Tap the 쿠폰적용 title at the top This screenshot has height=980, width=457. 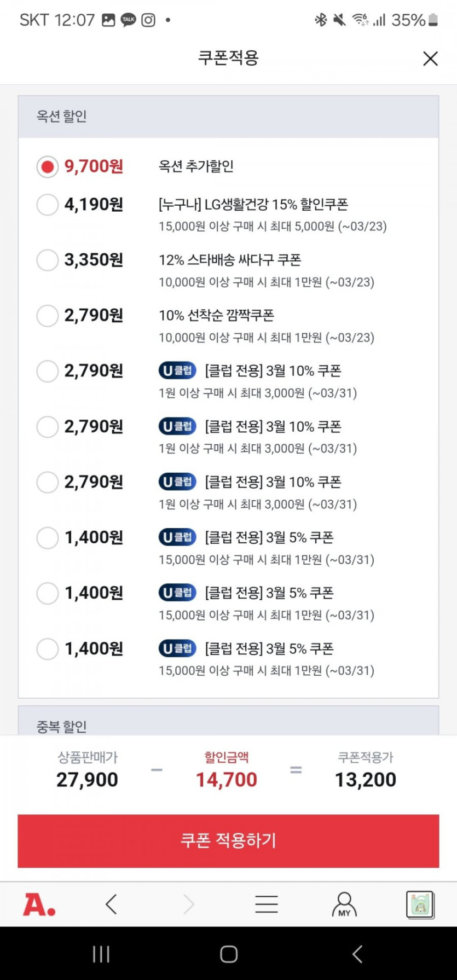tap(228, 58)
